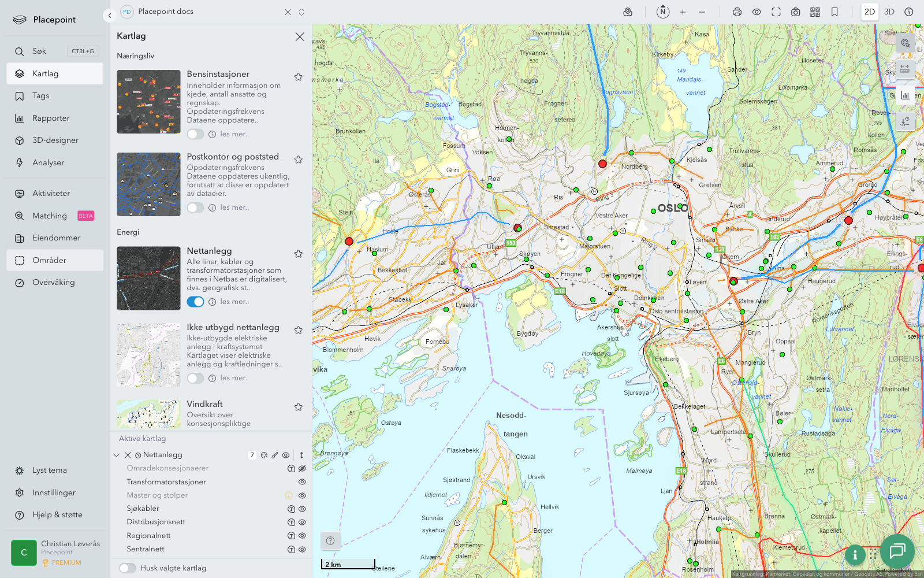Open the QR code tool
This screenshot has width=924, height=578.
[x=815, y=12]
